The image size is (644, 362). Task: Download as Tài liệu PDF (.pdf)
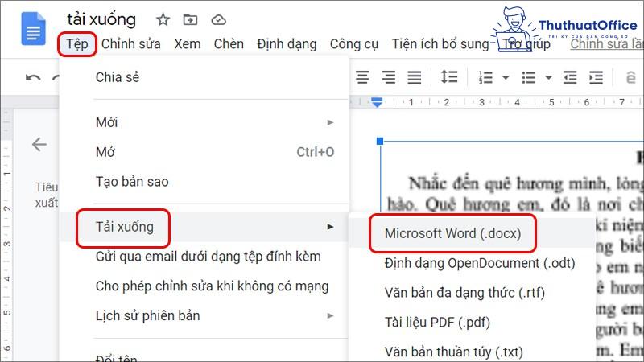473,323
